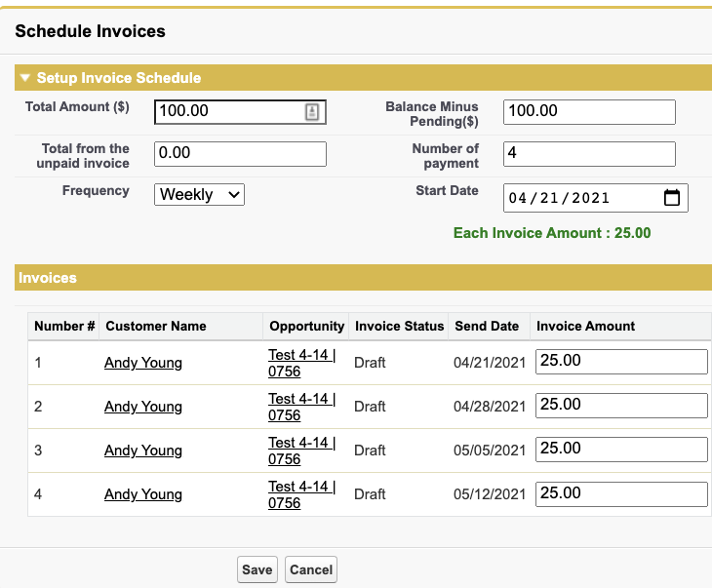This screenshot has width=712, height=588.
Task: Edit invoice 2 amount field
Action: pyautogui.click(x=621, y=406)
